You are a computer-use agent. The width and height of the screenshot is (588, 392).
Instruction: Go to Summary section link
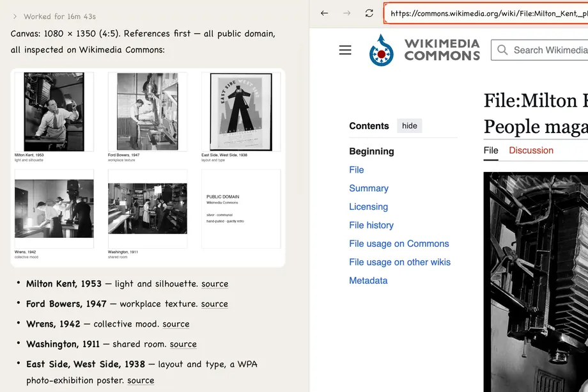(369, 188)
